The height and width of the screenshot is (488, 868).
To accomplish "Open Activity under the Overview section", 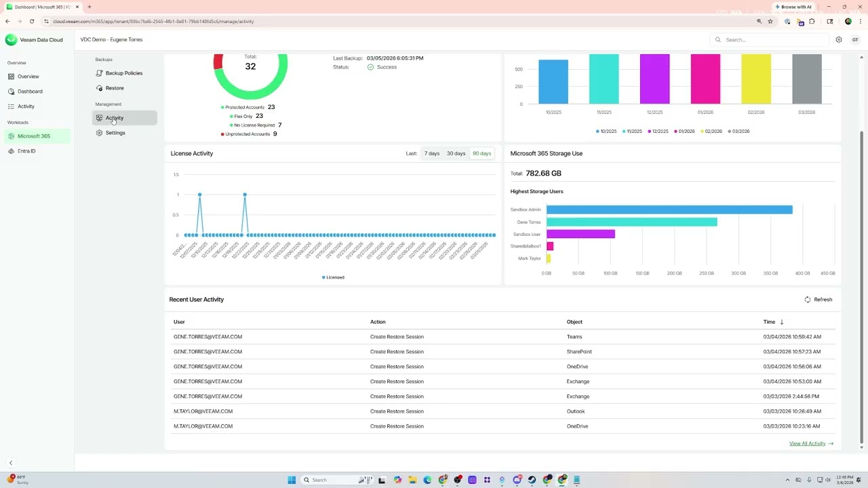I will click(x=26, y=106).
